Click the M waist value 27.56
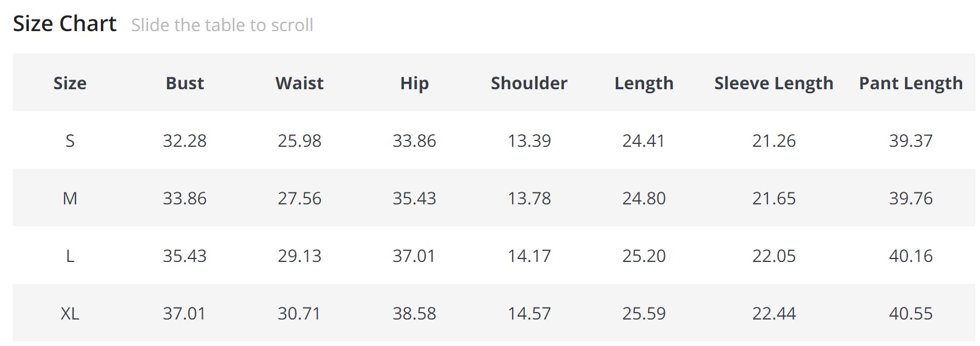Image resolution: width=980 pixels, height=346 pixels. (x=299, y=198)
